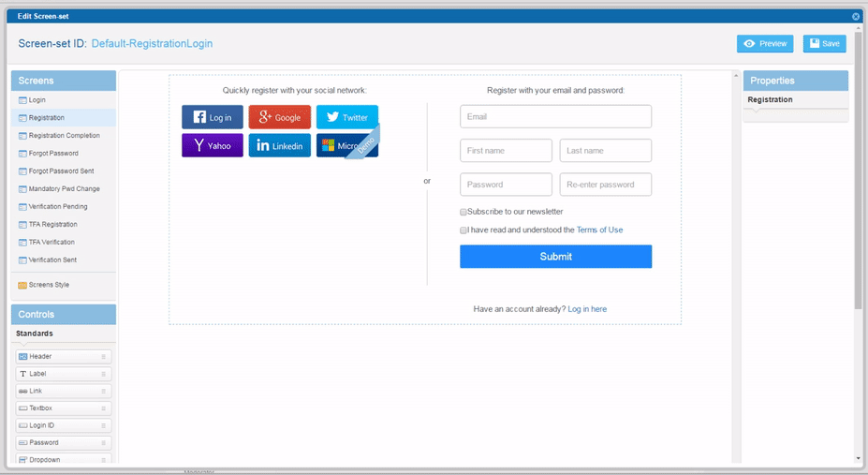The image size is (868, 475).
Task: Click the drag handle on Password control
Action: 104,442
